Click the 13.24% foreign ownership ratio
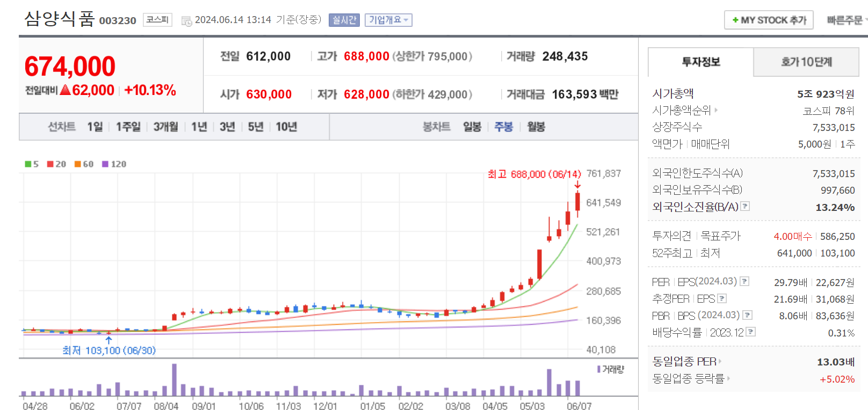Screen dimensions: 868x410 (835, 207)
